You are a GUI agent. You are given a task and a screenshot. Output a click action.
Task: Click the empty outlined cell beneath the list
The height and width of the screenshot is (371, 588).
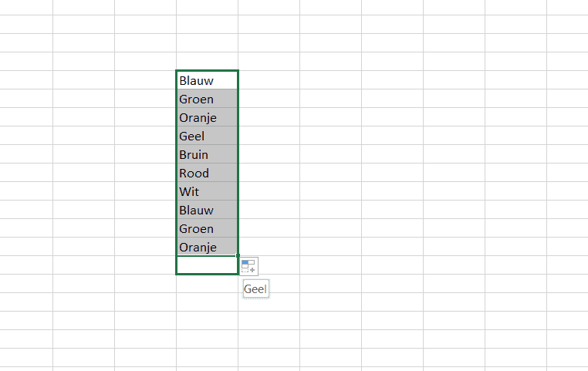207,265
